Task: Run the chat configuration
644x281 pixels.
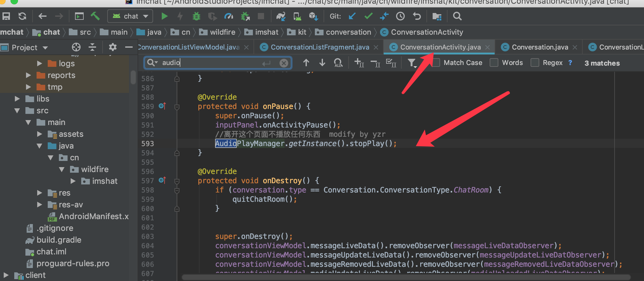Action: tap(165, 16)
